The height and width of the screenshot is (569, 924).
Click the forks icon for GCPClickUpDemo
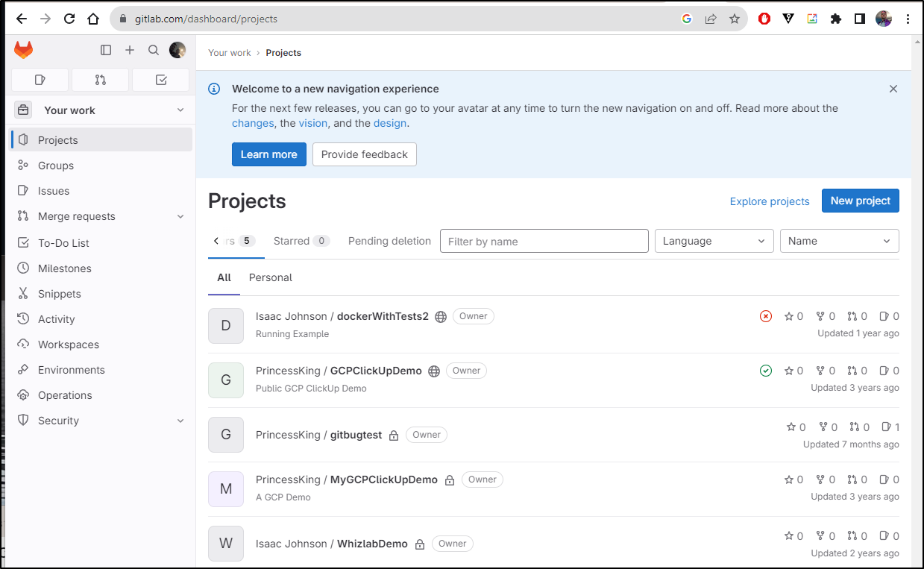(x=821, y=371)
